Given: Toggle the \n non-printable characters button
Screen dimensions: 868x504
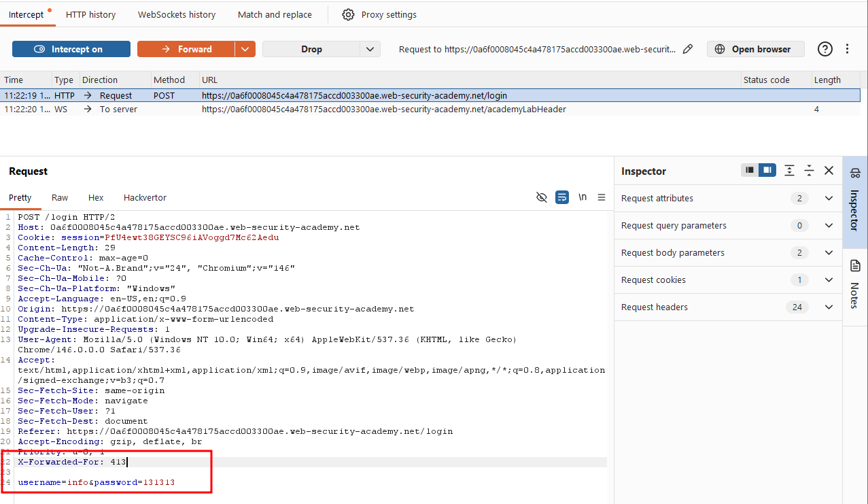Looking at the screenshot, I should 583,197.
